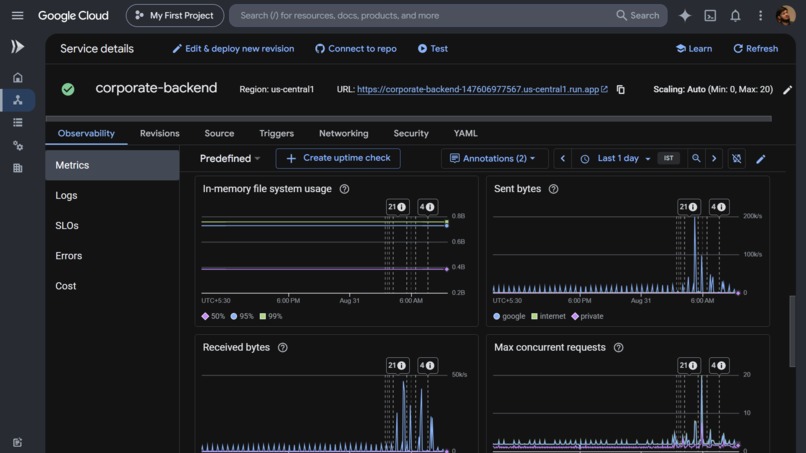Select Logs in the side list
The image size is (806, 453).
point(112,195)
